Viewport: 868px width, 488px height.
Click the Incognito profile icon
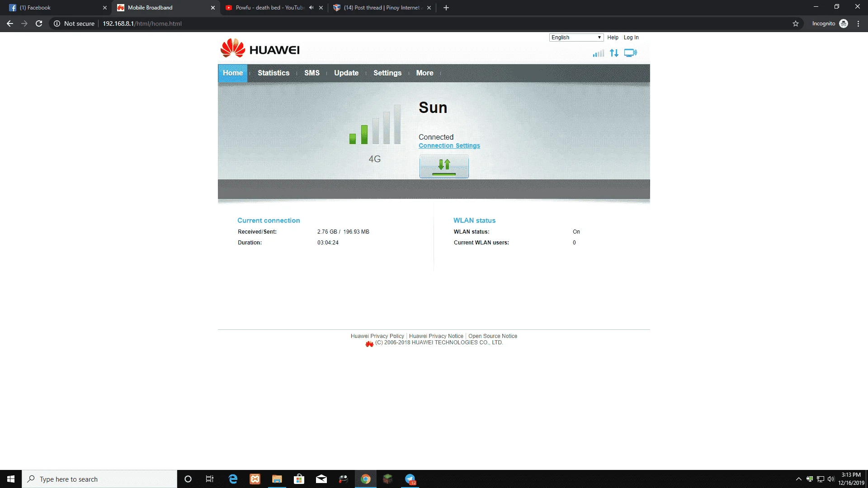click(x=844, y=23)
